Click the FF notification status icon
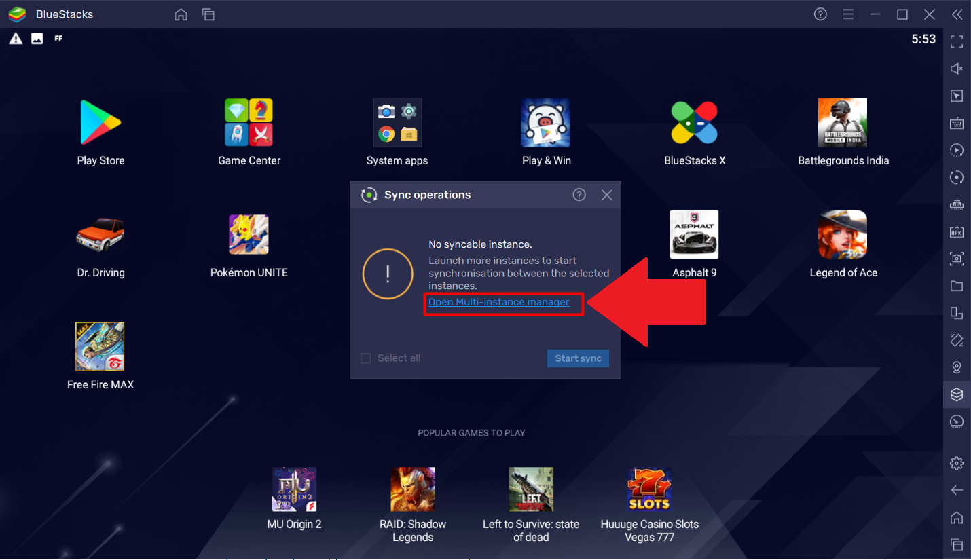 (x=58, y=39)
